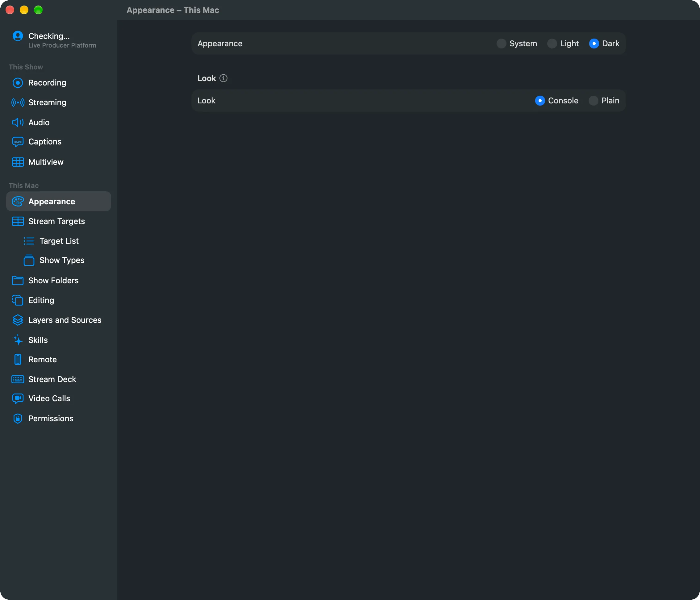Open the Look info circle icon
This screenshot has height=600, width=700.
point(223,78)
